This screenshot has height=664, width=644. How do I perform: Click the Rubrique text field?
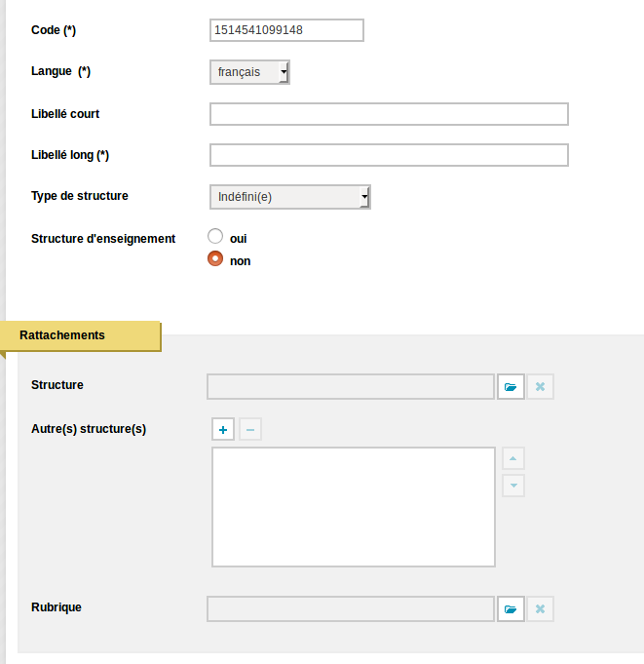351,609
